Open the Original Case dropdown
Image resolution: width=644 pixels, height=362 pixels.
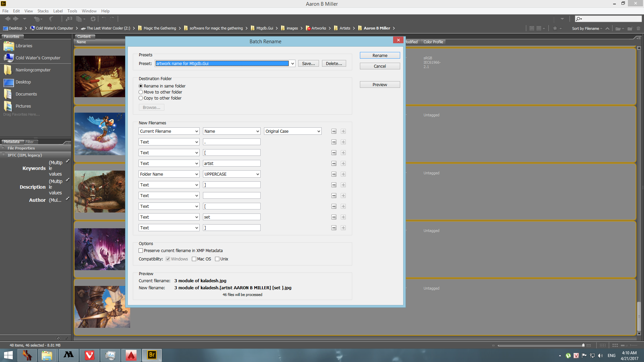pyautogui.click(x=319, y=131)
